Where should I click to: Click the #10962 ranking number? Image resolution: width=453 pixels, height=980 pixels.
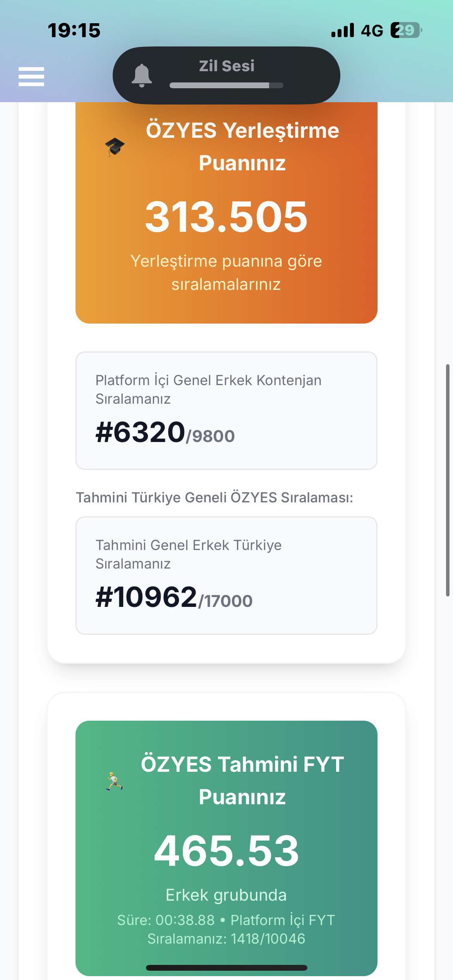(x=147, y=597)
